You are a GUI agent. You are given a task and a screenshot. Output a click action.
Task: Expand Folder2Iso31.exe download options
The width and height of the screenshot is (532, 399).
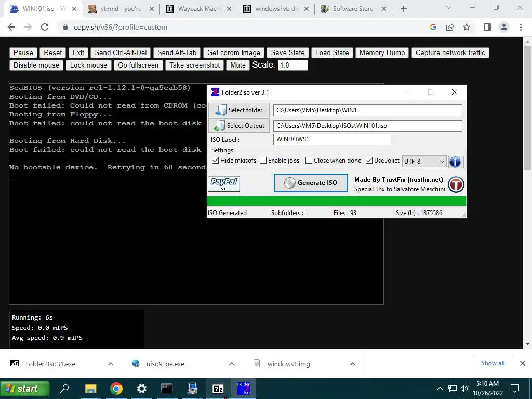coord(111,364)
